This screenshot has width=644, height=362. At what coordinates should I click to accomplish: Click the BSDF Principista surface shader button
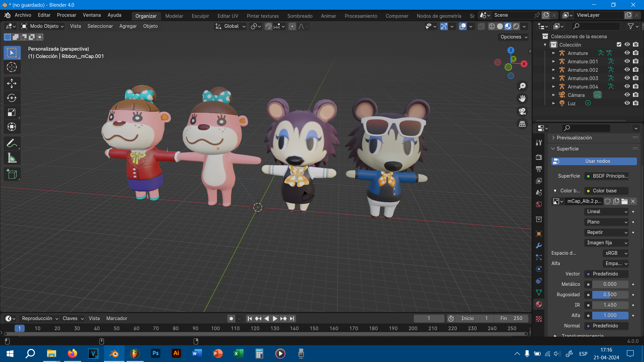pyautogui.click(x=606, y=176)
